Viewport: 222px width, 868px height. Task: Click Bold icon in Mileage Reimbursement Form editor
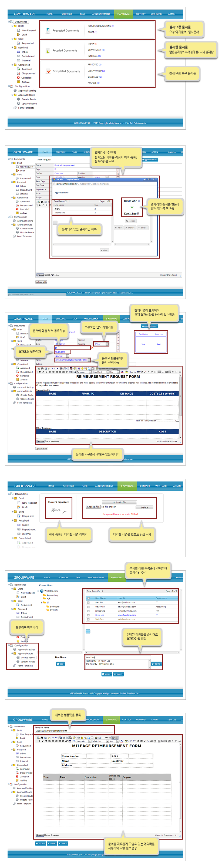tap(39, 741)
